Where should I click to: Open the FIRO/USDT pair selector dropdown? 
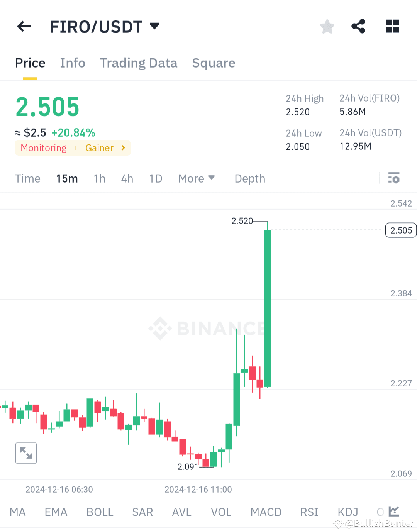104,26
